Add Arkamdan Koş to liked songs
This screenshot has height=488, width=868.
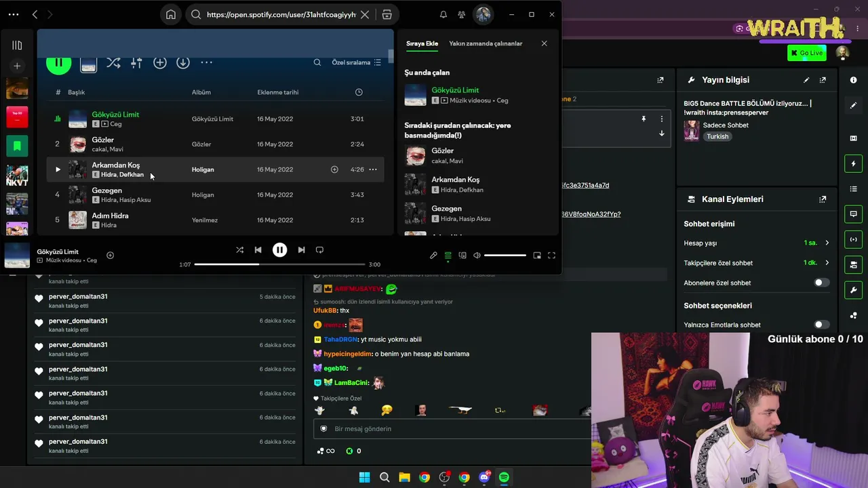334,169
